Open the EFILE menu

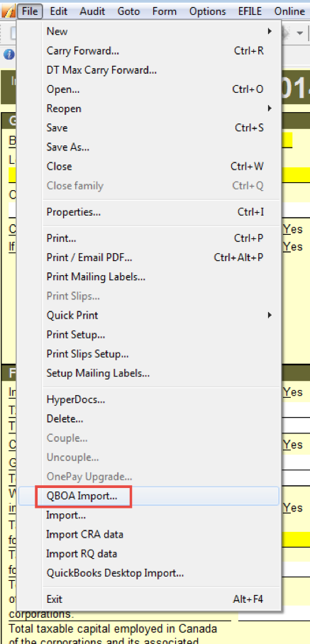[x=250, y=11]
